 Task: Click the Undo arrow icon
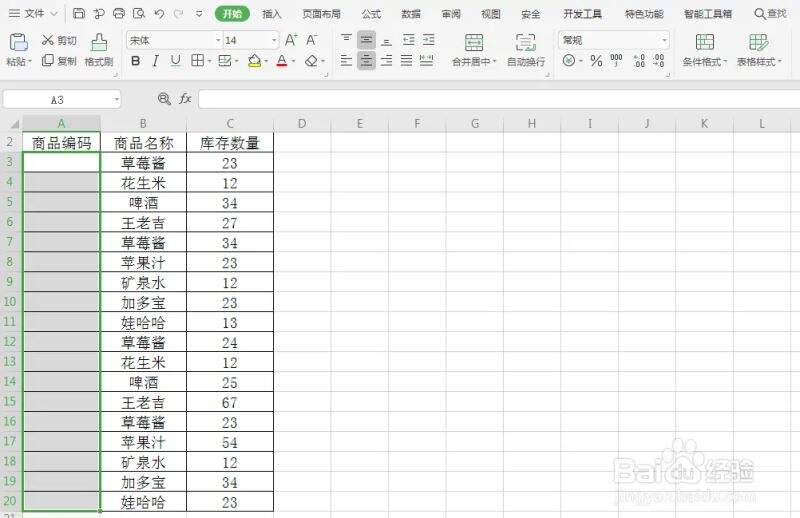(x=159, y=14)
